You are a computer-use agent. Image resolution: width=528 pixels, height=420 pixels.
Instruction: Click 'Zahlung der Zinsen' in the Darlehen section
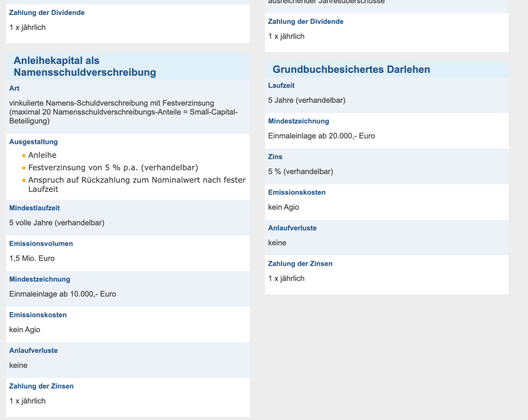pyautogui.click(x=300, y=264)
